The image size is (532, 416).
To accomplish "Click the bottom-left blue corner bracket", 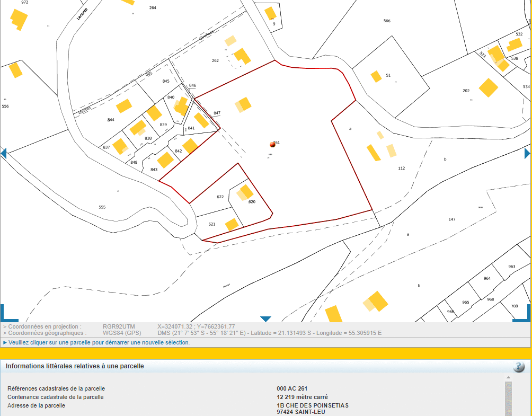I will [7, 315].
